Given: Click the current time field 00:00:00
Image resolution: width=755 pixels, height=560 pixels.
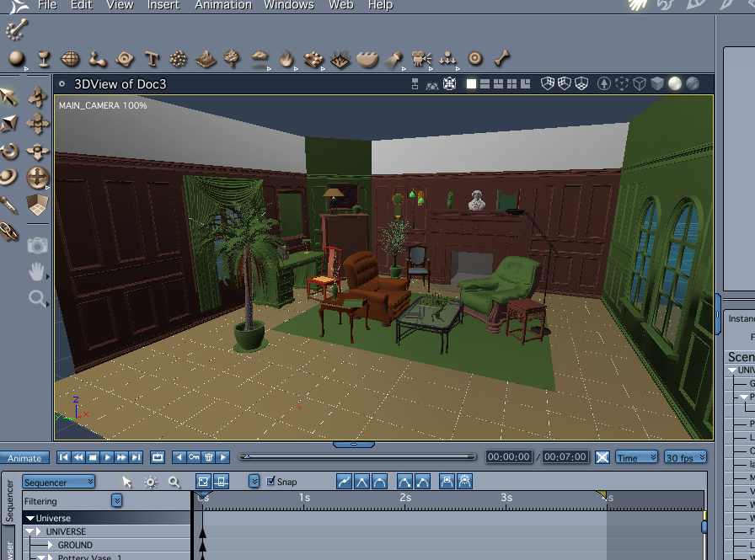Looking at the screenshot, I should [x=508, y=456].
